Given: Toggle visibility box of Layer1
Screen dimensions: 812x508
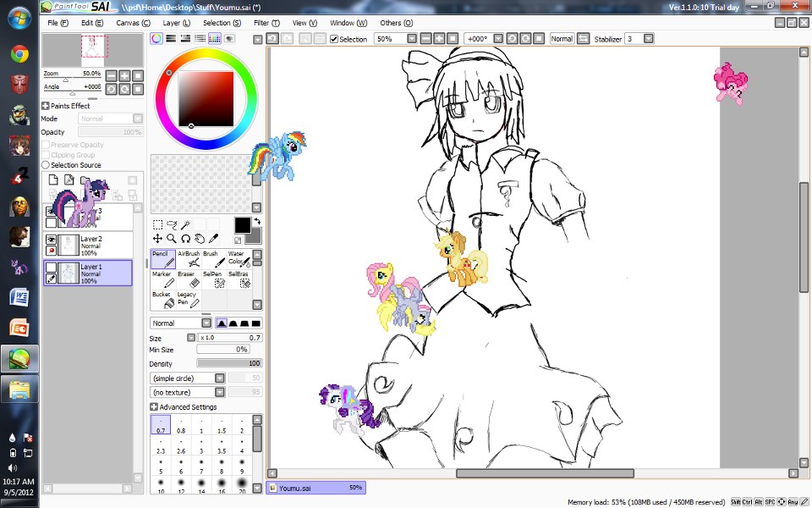Looking at the screenshot, I should tap(51, 268).
